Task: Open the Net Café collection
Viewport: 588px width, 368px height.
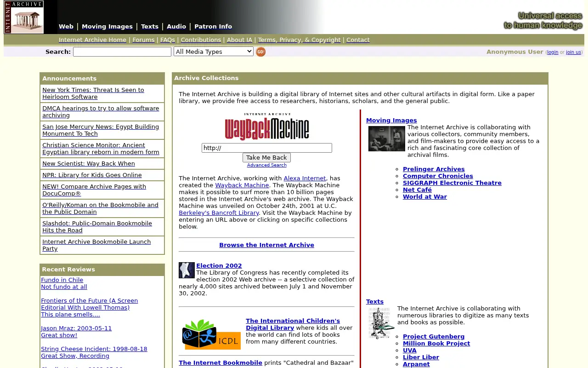Action: click(417, 190)
